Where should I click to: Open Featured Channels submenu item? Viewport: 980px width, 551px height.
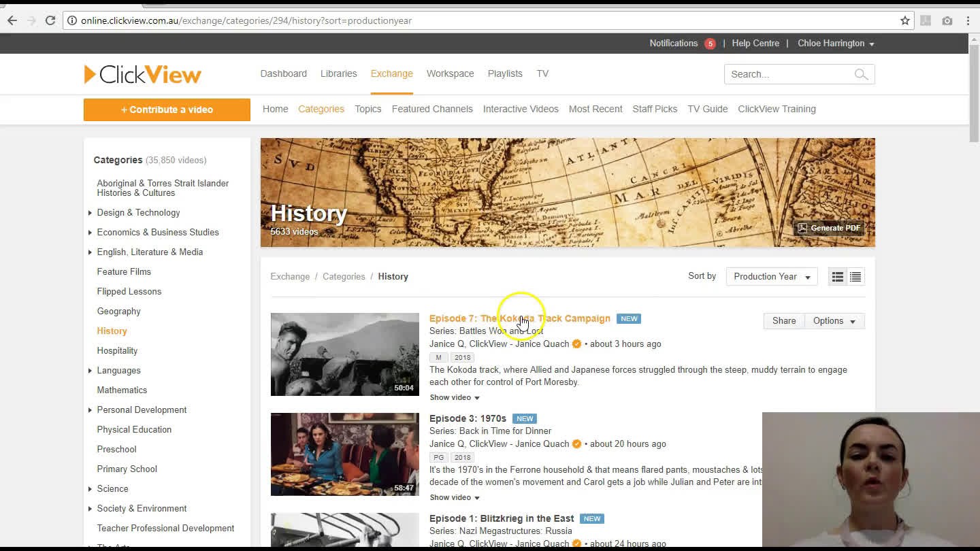pos(432,109)
